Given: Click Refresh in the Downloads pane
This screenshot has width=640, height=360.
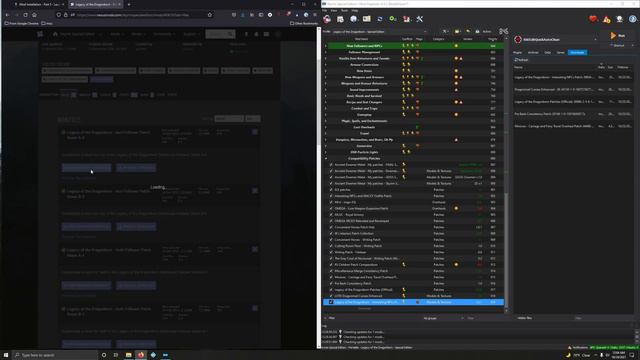Looking at the screenshot, I should click(521, 60).
